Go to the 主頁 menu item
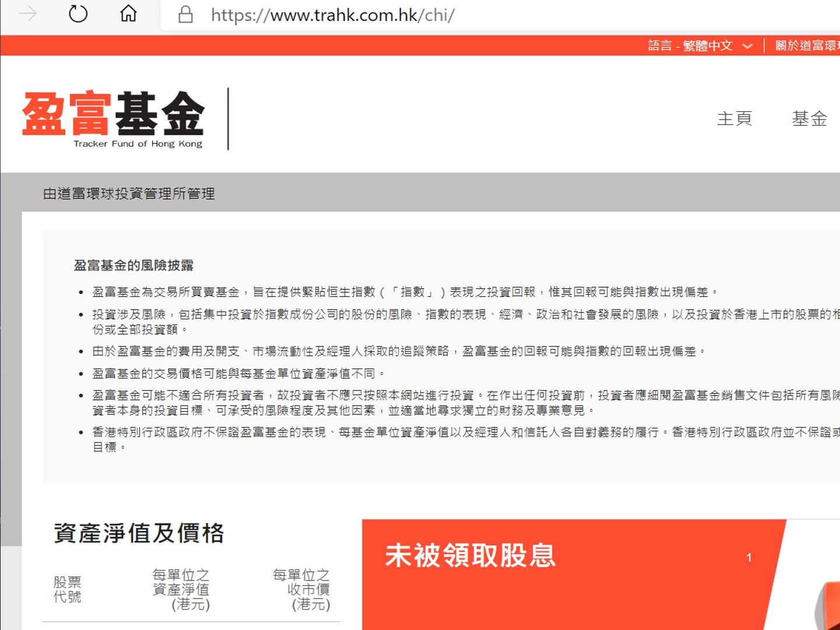 [734, 118]
